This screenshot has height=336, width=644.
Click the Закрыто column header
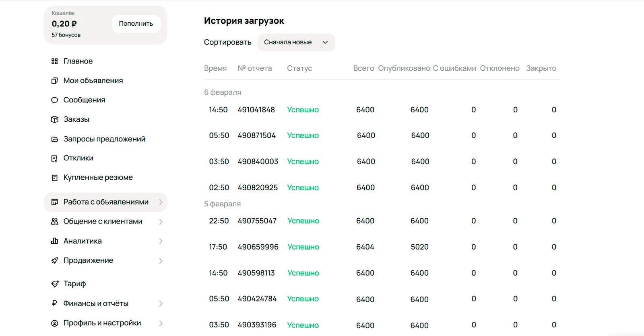[x=541, y=68]
